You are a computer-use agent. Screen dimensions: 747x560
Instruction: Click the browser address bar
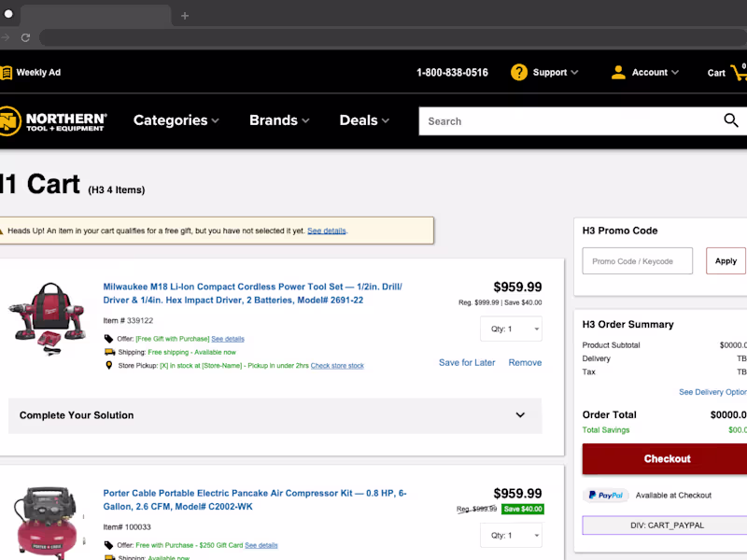(393, 37)
